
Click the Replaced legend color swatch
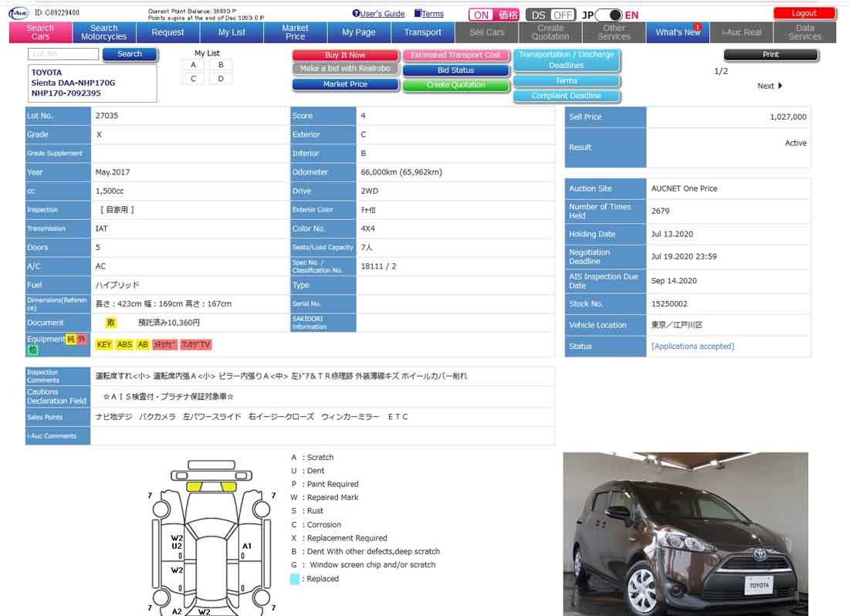pos(295,579)
